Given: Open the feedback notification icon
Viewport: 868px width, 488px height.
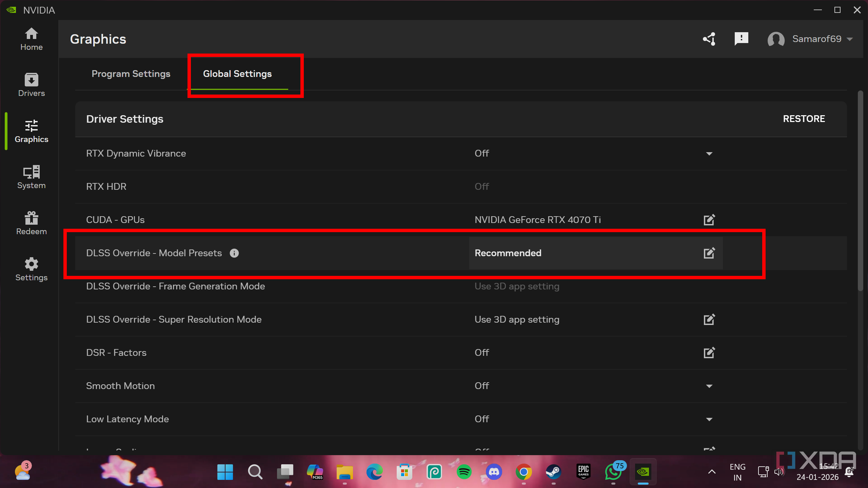Looking at the screenshot, I should [x=741, y=39].
